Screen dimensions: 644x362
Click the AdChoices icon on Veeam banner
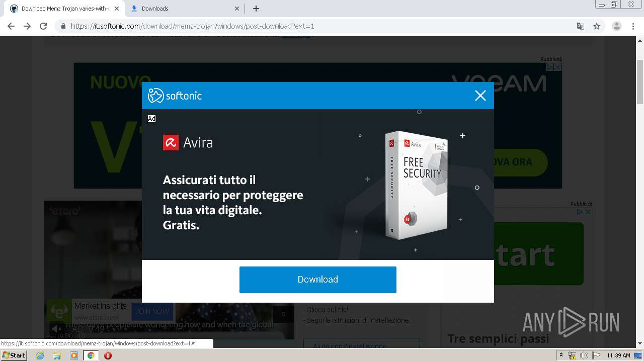pos(550,67)
